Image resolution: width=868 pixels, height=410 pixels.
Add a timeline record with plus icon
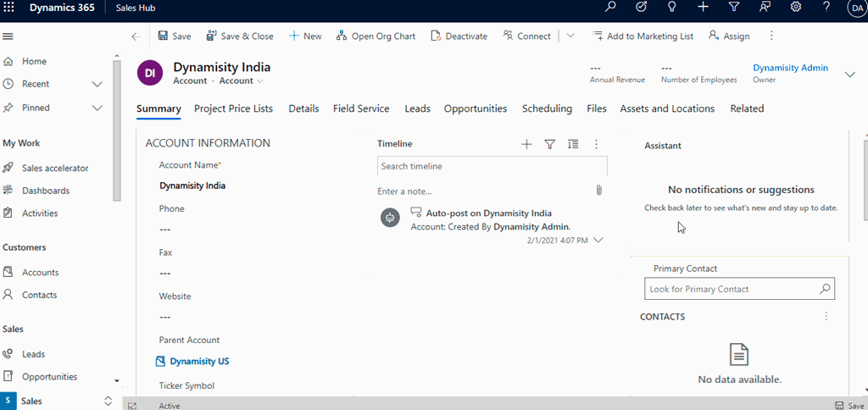[x=526, y=145]
